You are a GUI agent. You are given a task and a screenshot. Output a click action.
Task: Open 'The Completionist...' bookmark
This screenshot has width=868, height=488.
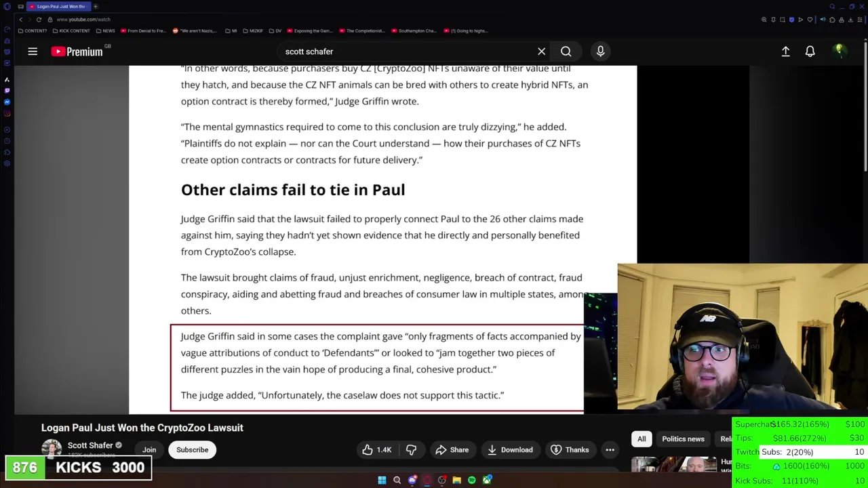pos(363,30)
